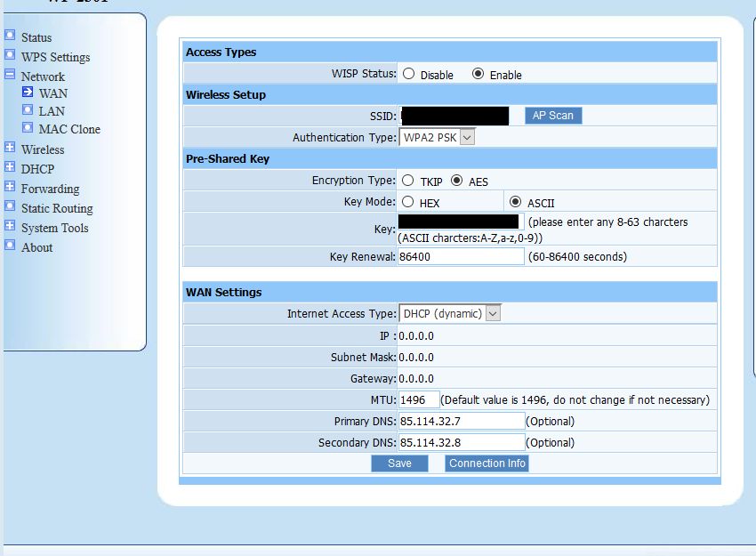Collapse the Network menu minus icon

pyautogui.click(x=10, y=76)
